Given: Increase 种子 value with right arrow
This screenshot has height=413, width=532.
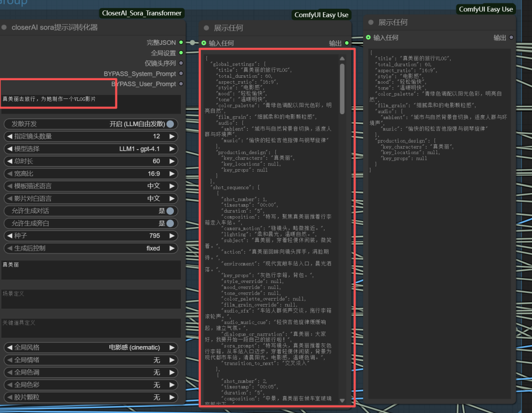Looking at the screenshot, I should (x=172, y=236).
